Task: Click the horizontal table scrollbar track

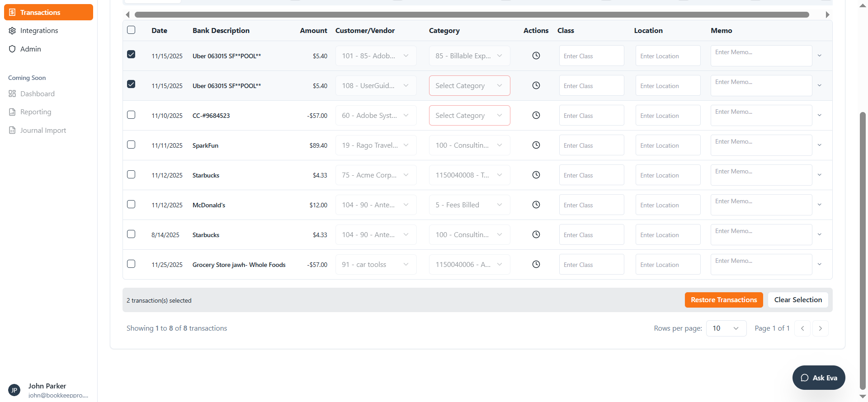Action: (x=472, y=14)
